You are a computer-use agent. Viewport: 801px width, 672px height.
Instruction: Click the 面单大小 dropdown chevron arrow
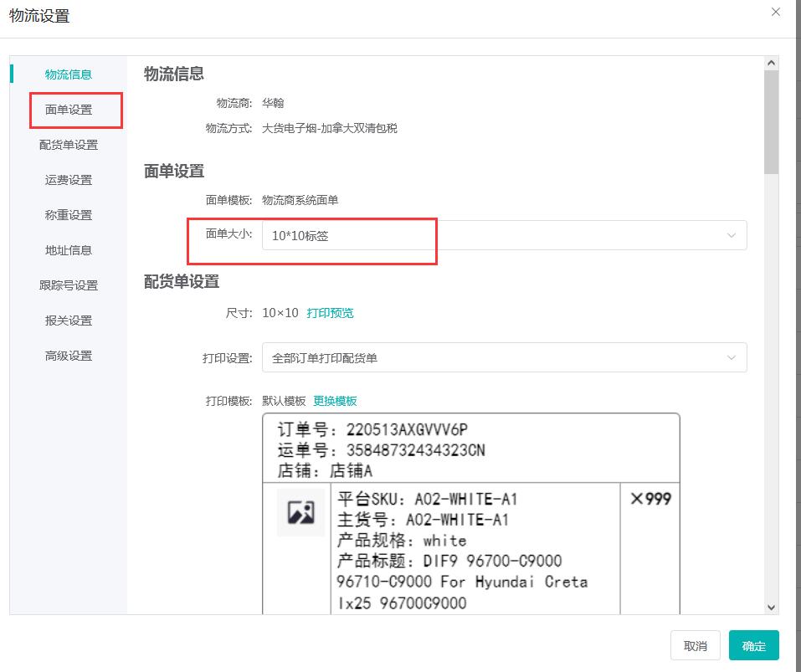[732, 236]
